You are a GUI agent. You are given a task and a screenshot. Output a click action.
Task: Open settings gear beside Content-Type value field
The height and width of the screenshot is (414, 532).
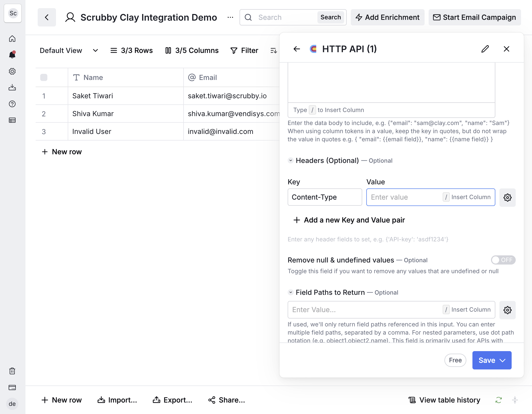coord(507,197)
